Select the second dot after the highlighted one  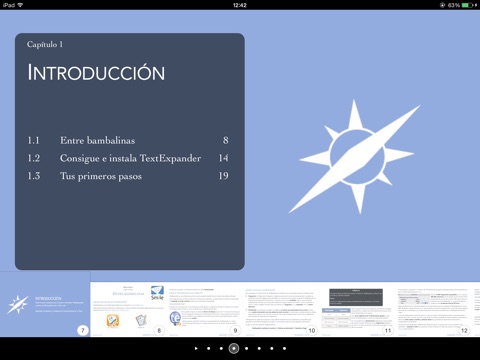259,348
